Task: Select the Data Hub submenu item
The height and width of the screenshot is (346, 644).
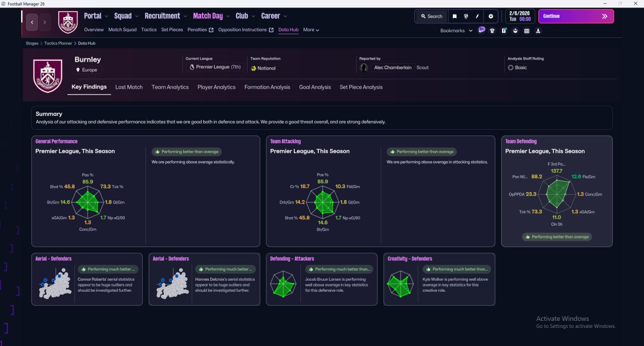Action: pos(288,30)
